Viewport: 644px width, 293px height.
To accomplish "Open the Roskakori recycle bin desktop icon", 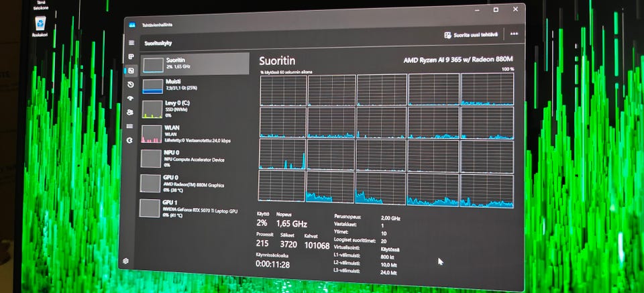I will (x=40, y=27).
